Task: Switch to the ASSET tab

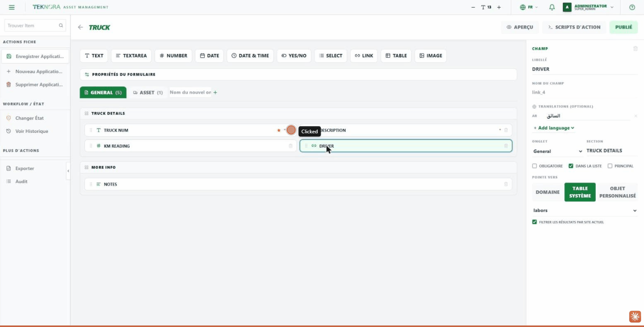Action: (x=148, y=93)
